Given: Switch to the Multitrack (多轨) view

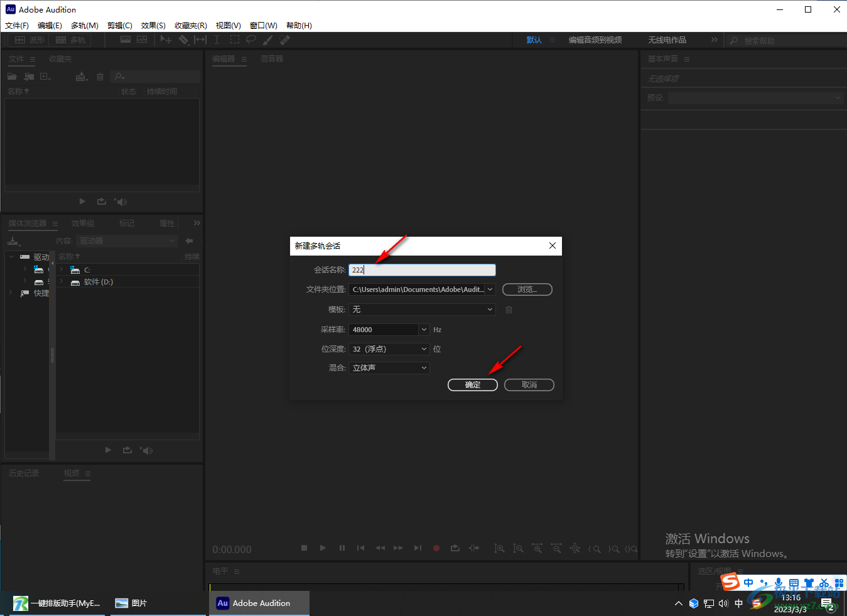Looking at the screenshot, I should [70, 40].
